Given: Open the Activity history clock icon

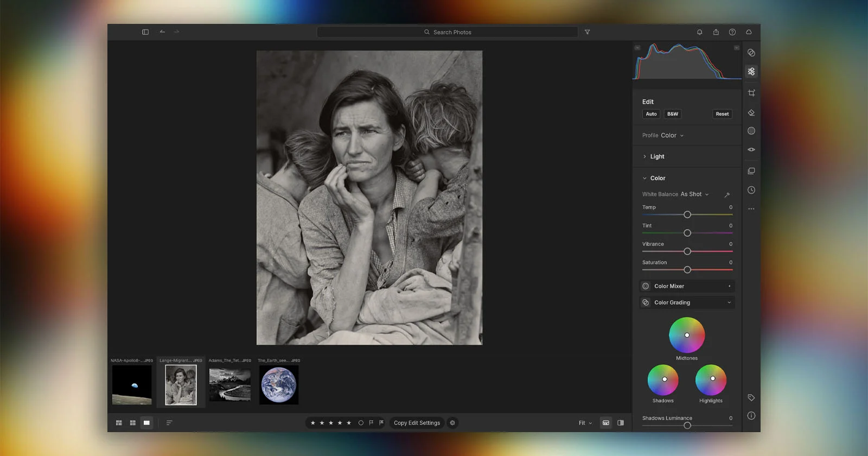Looking at the screenshot, I should point(751,190).
